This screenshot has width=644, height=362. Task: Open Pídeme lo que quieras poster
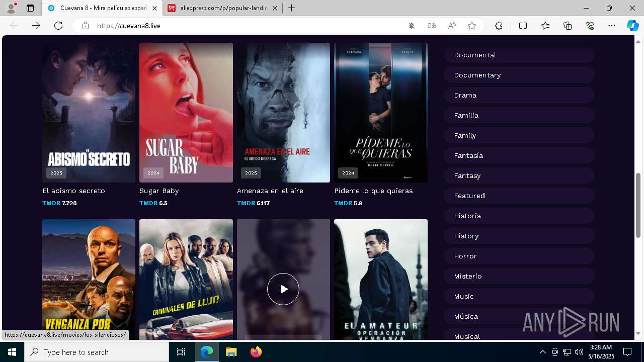click(x=381, y=113)
